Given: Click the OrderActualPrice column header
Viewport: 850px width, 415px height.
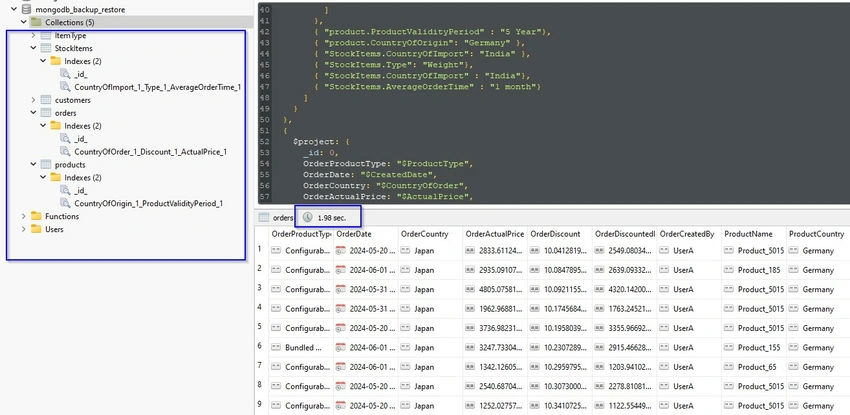Looking at the screenshot, I should [x=494, y=234].
